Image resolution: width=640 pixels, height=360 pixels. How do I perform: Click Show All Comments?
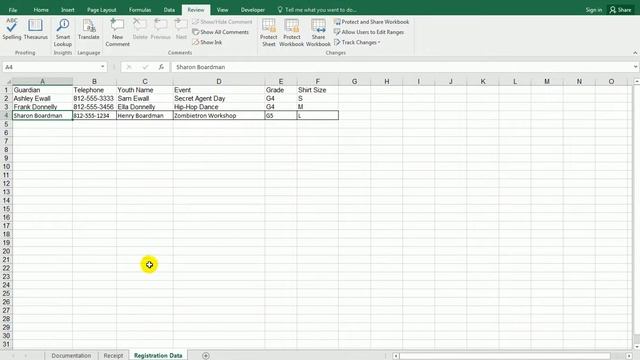pos(220,32)
